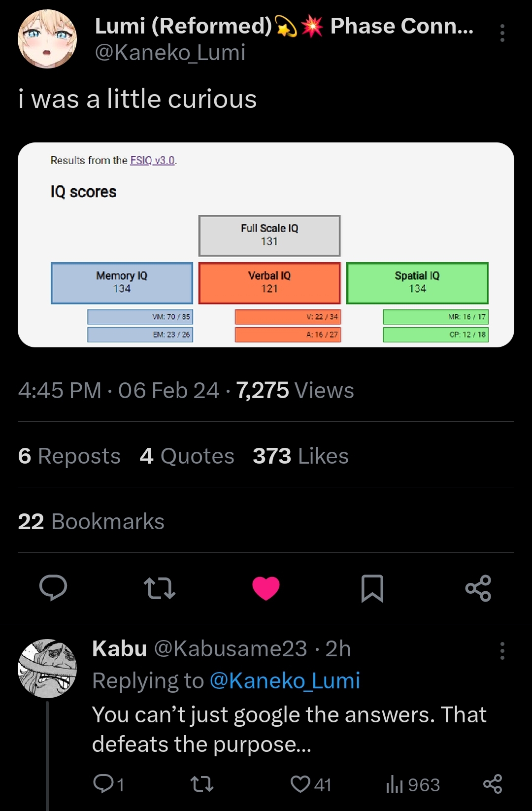View the 6 Reposts list
This screenshot has width=532, height=811.
coord(69,456)
